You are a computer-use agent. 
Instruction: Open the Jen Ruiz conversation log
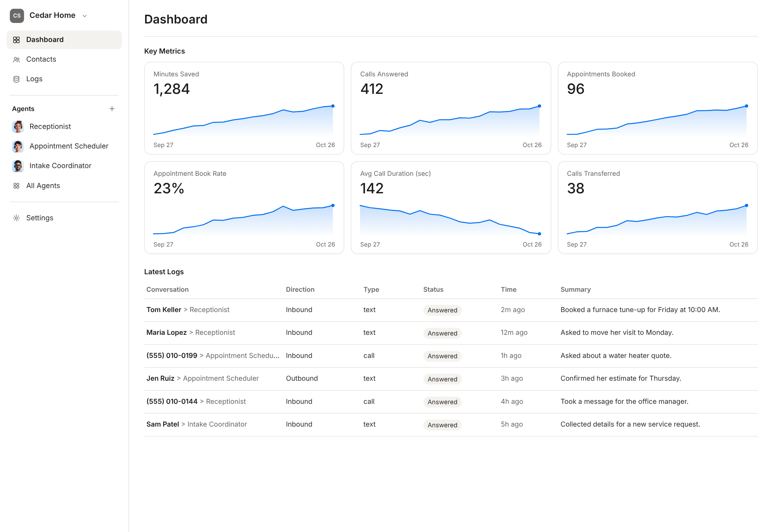click(x=451, y=379)
